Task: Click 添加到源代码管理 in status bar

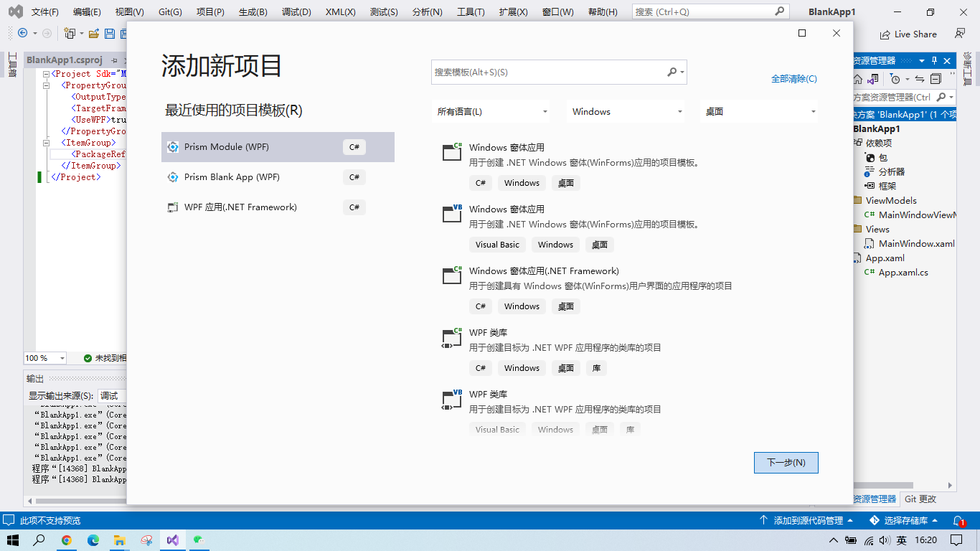Action: click(807, 520)
